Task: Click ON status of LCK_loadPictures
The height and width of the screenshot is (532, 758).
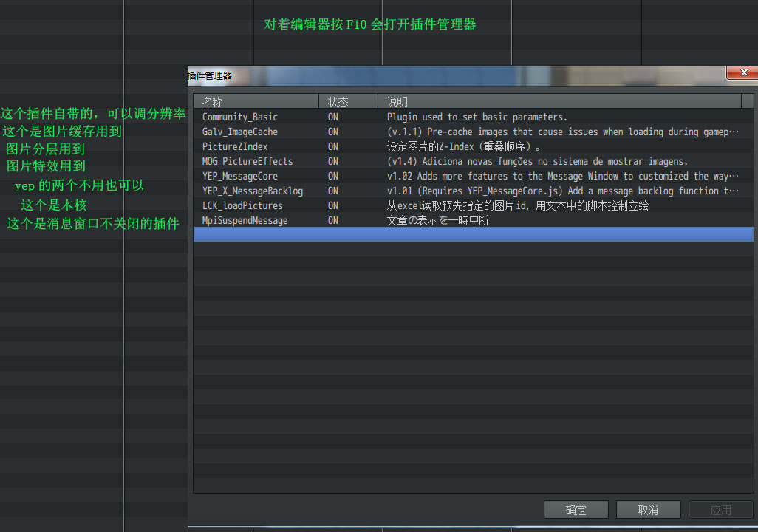Action: 333,205
